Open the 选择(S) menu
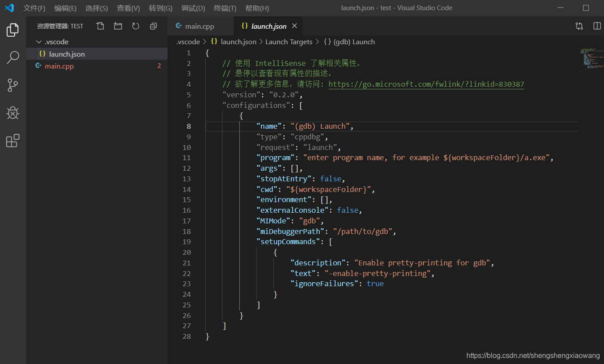This screenshot has width=604, height=364. coord(96,8)
